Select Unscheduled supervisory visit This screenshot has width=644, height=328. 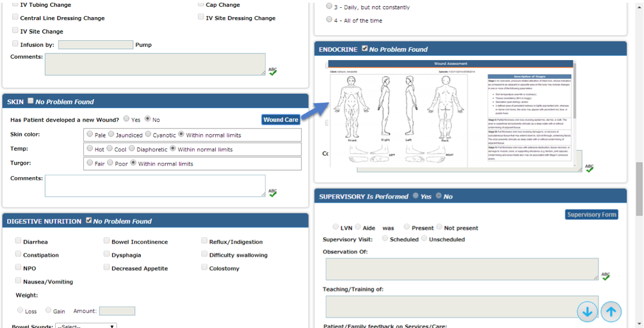(424, 239)
